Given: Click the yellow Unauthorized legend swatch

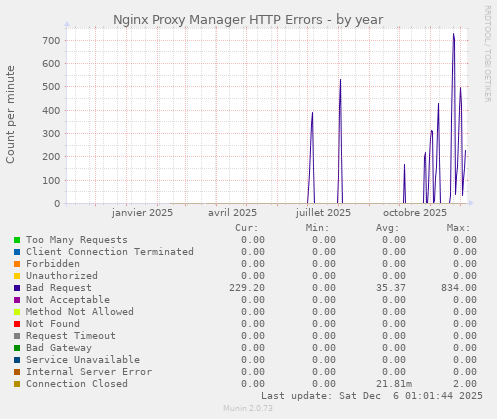Looking at the screenshot, I should [17, 276].
